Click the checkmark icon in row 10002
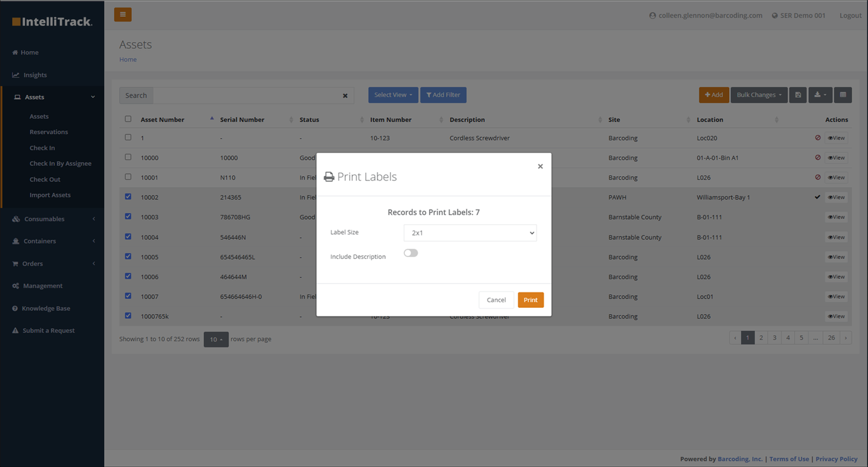This screenshot has width=868, height=467. pyautogui.click(x=818, y=197)
